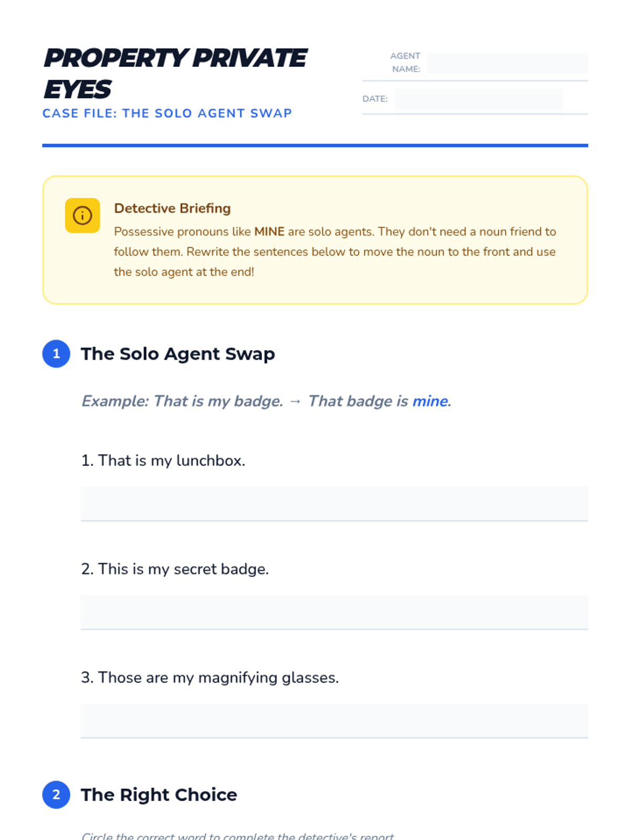
Task: Click the blue number 2 section badge
Action: (56, 795)
